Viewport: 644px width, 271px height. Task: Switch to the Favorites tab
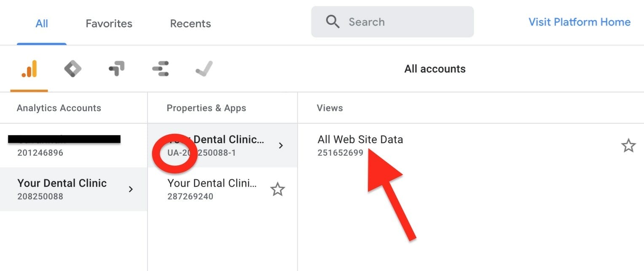click(x=108, y=23)
